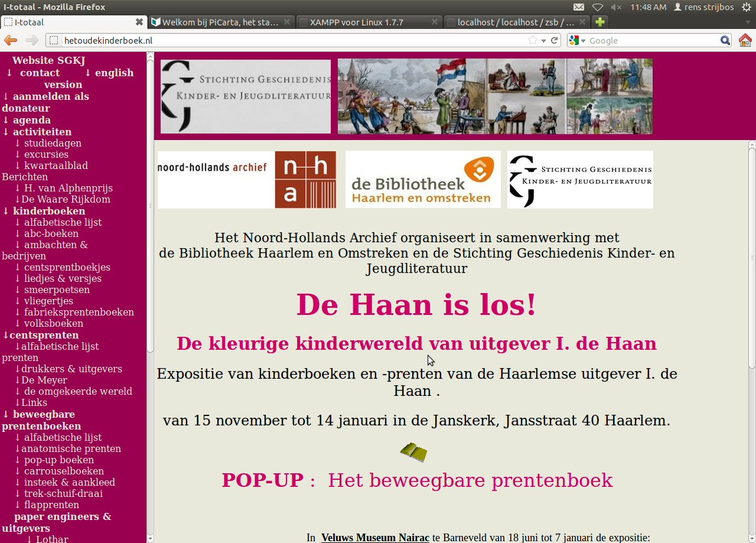The width and height of the screenshot is (756, 543).
Task: Open the rens strijbos user menu
Action: (x=703, y=7)
